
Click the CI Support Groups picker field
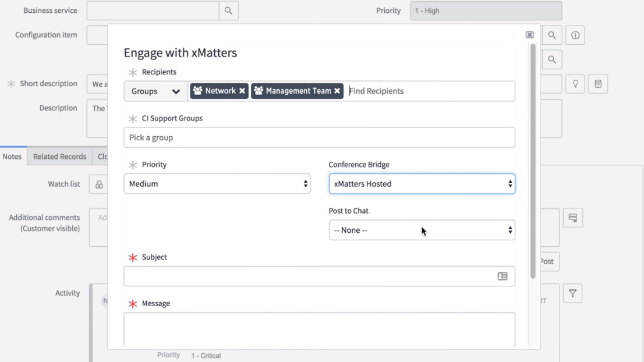click(319, 138)
